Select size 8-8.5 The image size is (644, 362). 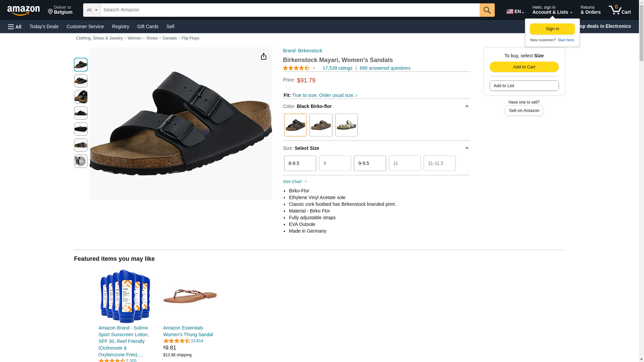click(300, 163)
